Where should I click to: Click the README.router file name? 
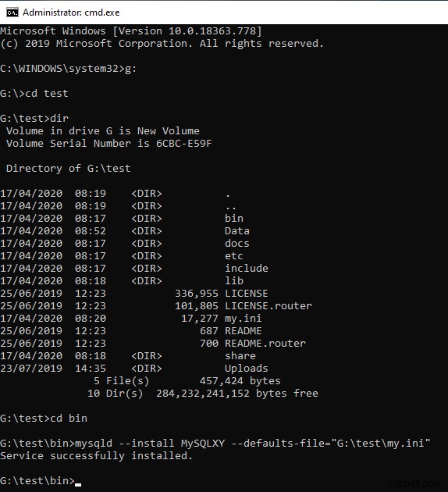[x=265, y=344]
